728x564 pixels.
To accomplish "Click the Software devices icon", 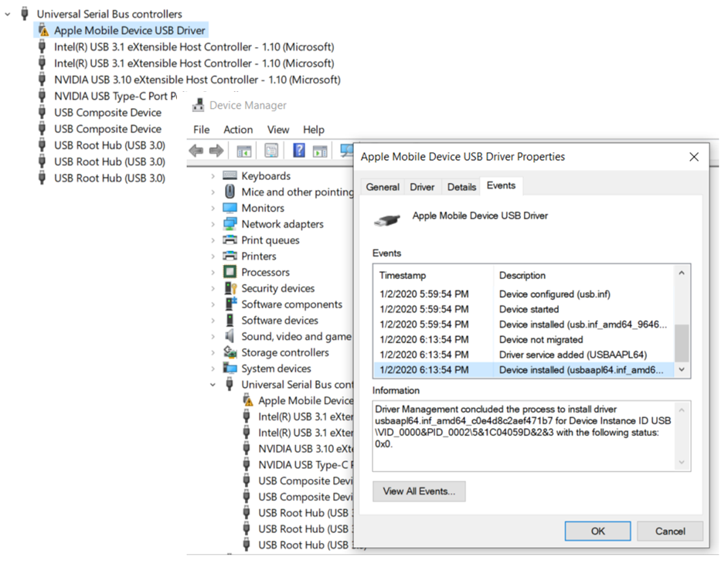I will pyautogui.click(x=230, y=320).
